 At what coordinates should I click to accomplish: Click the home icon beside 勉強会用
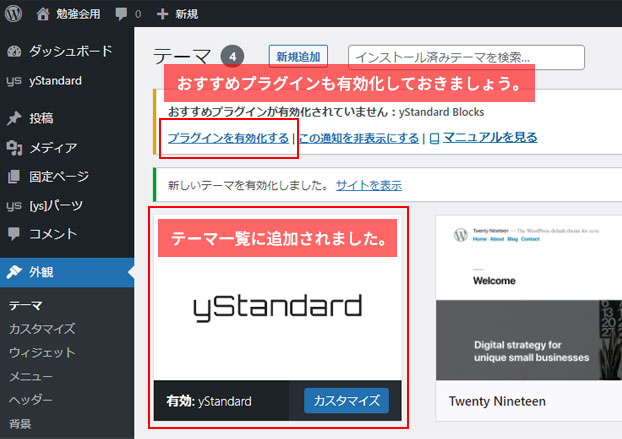point(43,14)
